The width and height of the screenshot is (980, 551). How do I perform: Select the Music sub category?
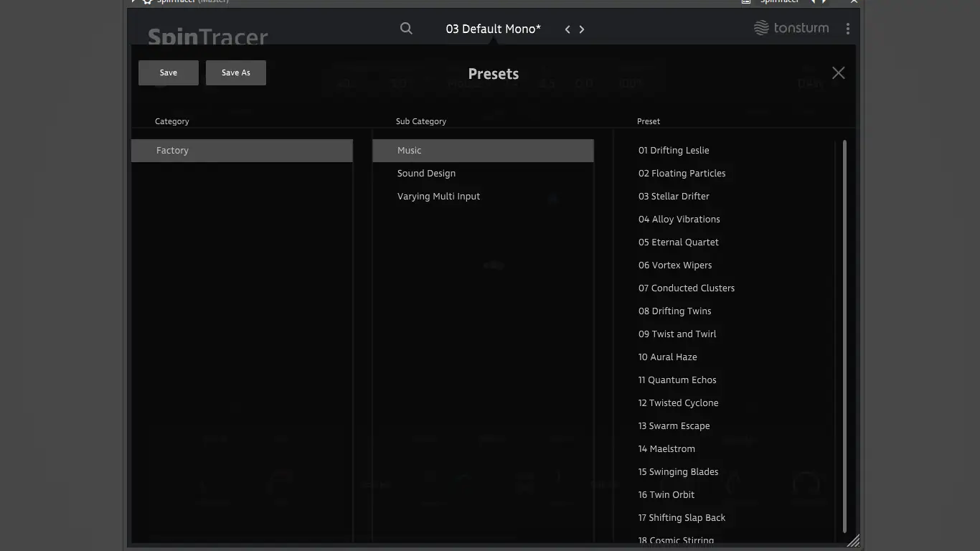point(483,151)
